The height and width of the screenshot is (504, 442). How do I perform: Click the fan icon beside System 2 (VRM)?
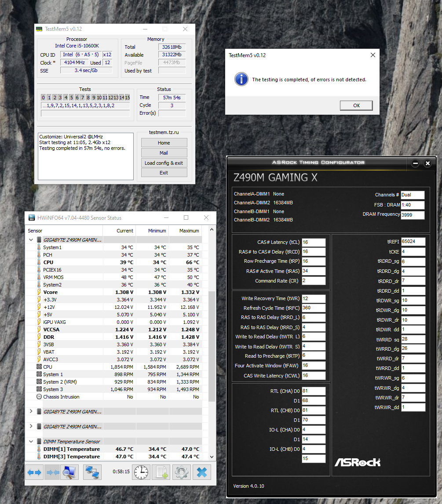coord(39,382)
